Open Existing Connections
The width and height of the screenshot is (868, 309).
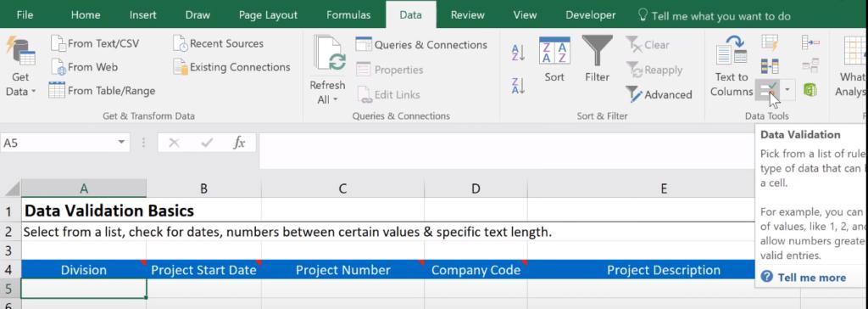pyautogui.click(x=231, y=67)
